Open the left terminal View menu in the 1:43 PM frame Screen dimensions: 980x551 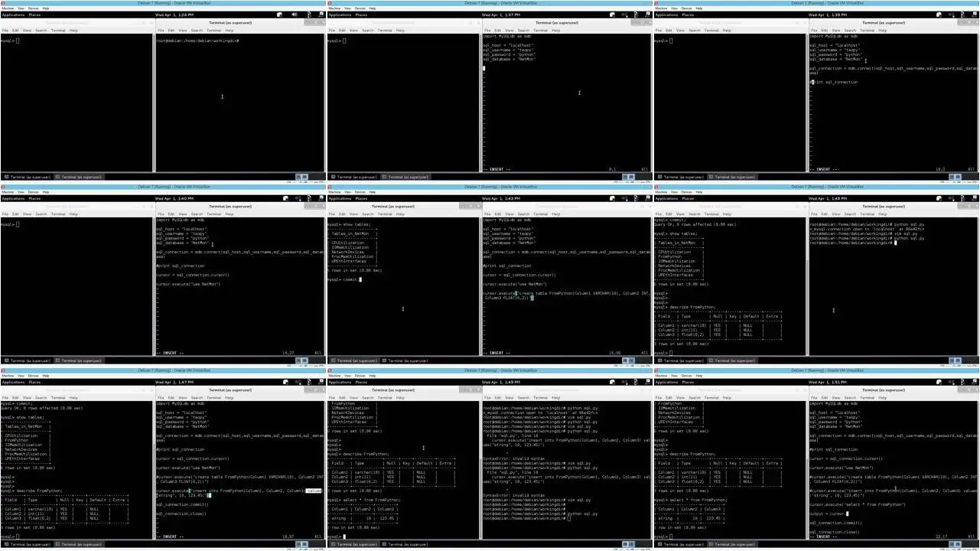[x=353, y=214]
